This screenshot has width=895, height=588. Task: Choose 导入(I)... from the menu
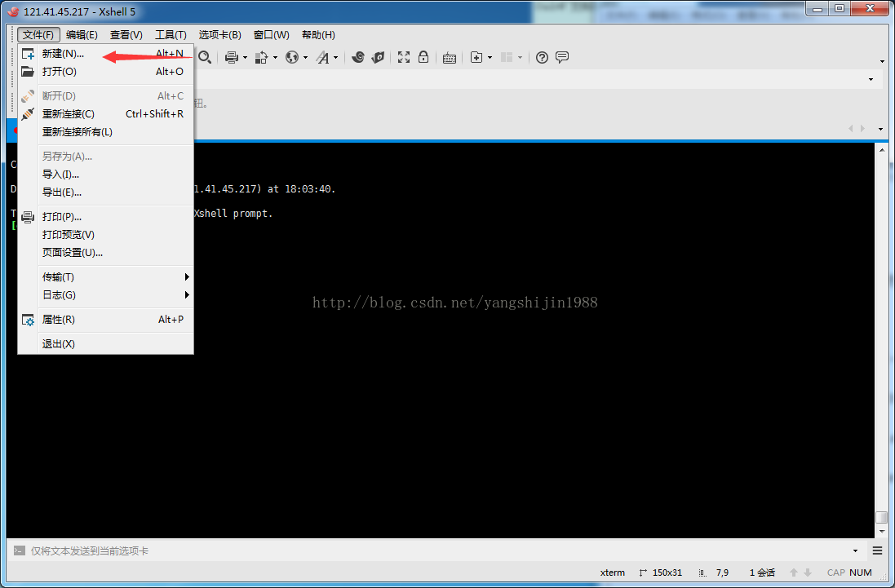click(106, 175)
